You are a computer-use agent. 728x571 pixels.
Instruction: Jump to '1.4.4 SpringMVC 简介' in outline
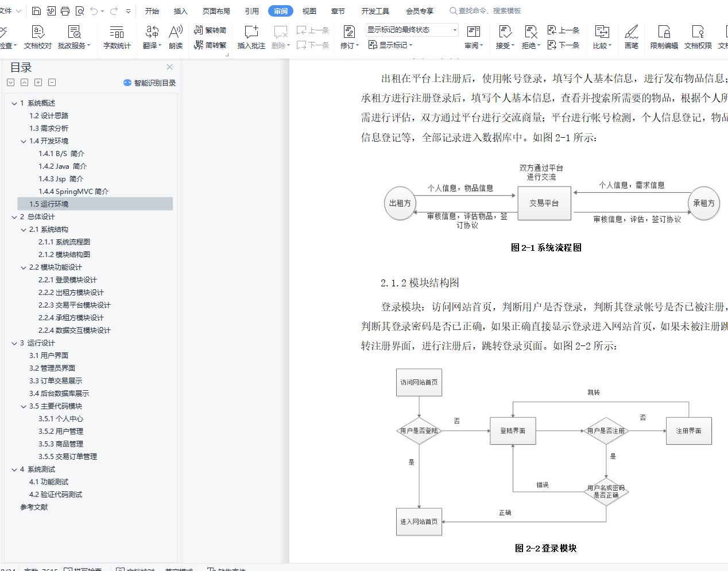tap(73, 192)
